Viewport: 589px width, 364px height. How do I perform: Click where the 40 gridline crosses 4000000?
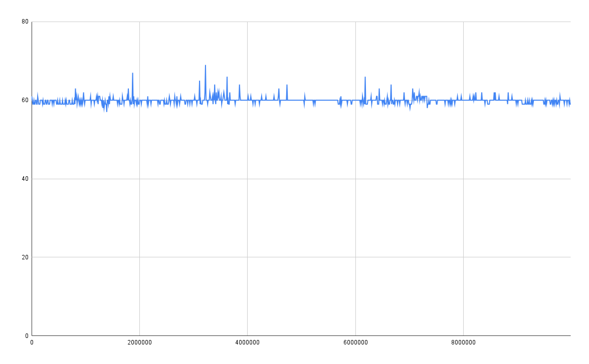(x=247, y=179)
